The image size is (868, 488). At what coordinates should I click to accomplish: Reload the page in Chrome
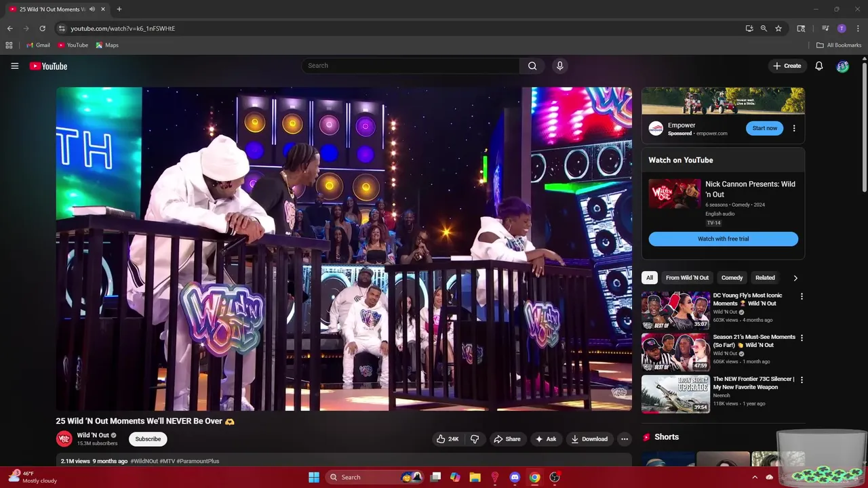[42, 28]
